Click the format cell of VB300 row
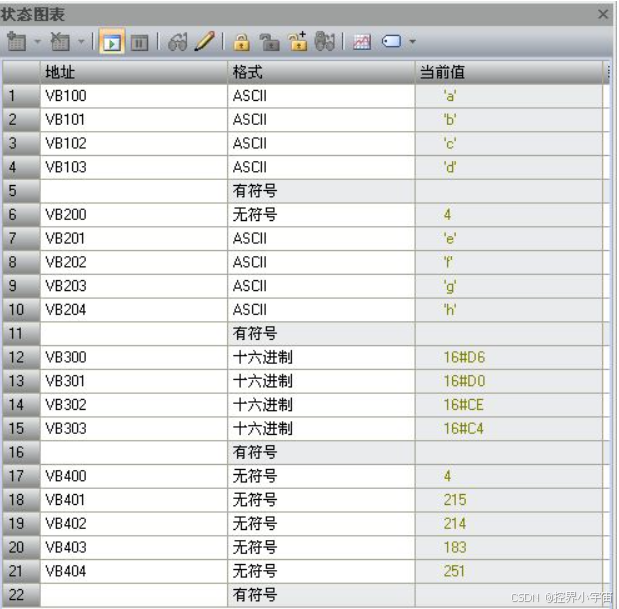Screen dimensions: 619x609 point(321,357)
